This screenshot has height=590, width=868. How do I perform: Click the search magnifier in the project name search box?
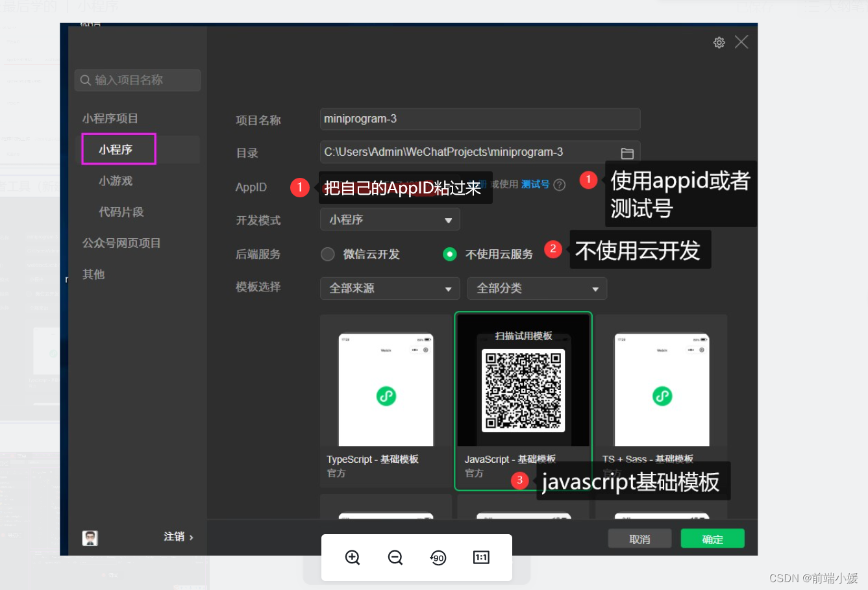[85, 80]
